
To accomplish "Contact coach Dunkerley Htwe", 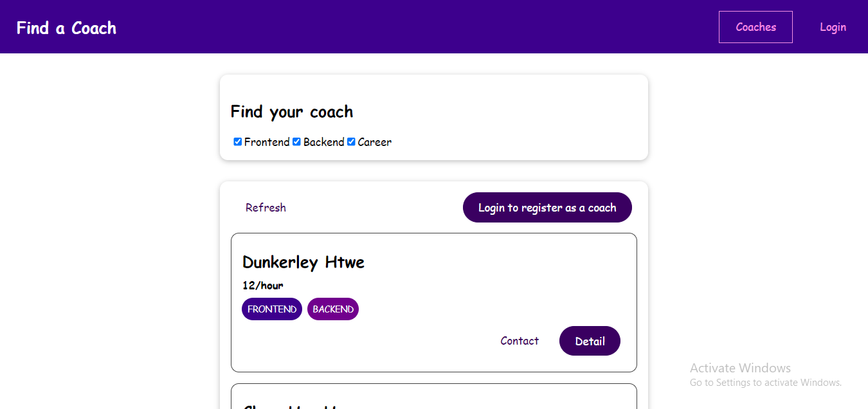I will point(520,341).
